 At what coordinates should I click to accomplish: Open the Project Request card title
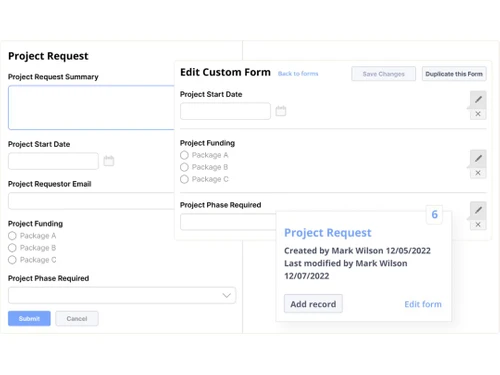click(x=328, y=233)
